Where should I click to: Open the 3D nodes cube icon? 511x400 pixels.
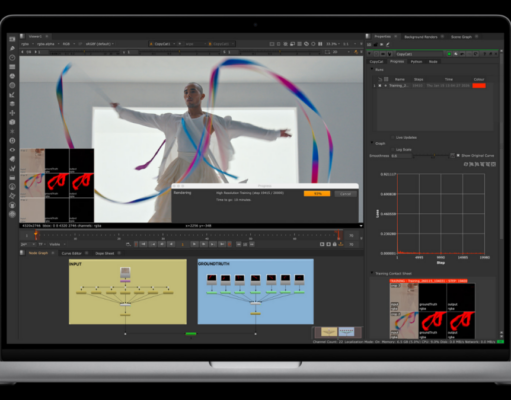pyautogui.click(x=12, y=122)
